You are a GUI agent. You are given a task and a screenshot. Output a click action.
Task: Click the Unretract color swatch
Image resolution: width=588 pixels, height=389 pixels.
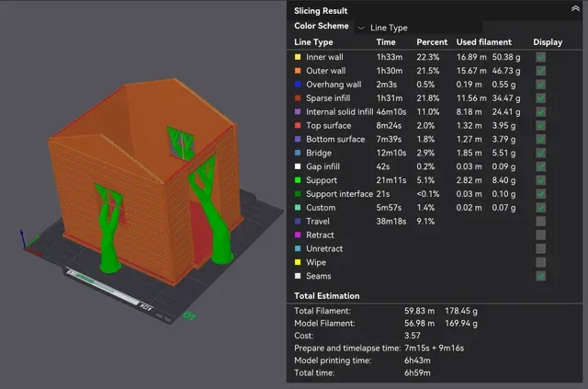298,248
